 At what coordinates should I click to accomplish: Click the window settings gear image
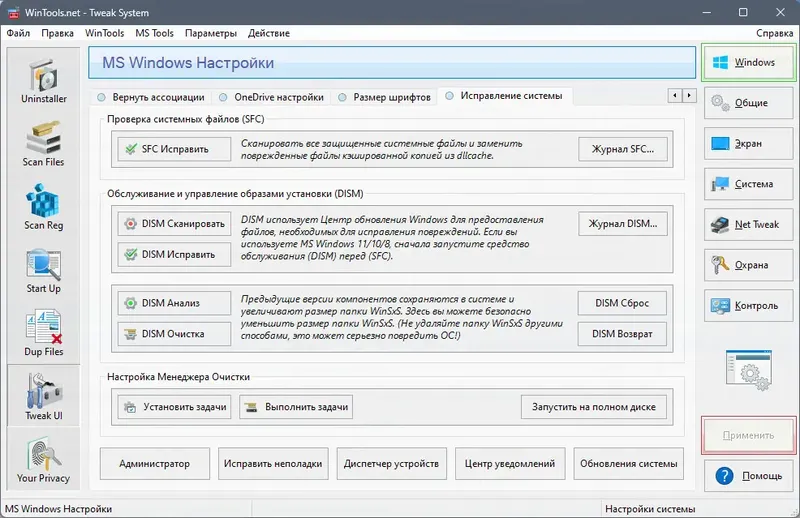point(748,370)
